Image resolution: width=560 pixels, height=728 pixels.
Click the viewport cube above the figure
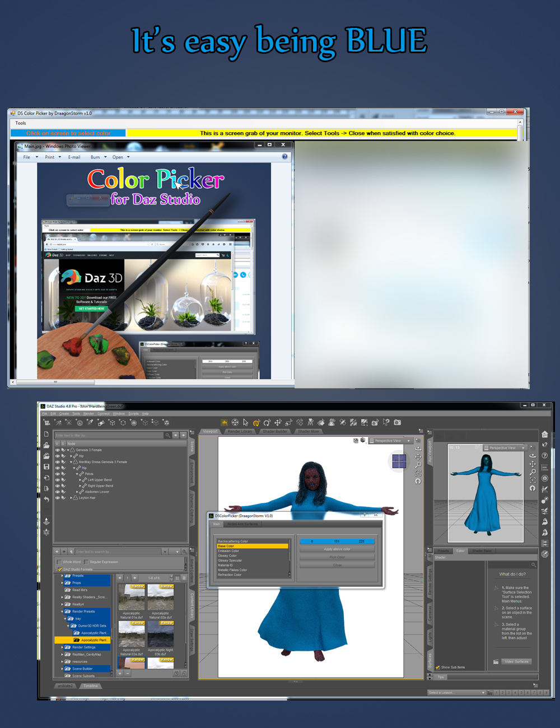pyautogui.click(x=399, y=461)
